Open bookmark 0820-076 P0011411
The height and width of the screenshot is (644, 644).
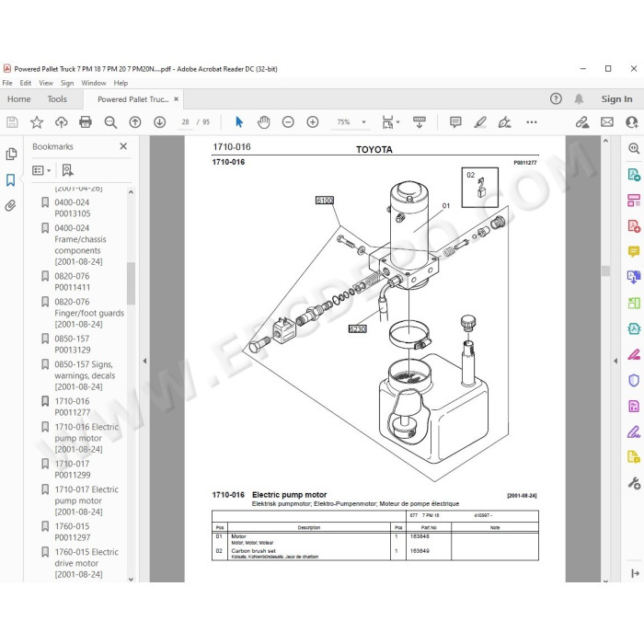73,282
